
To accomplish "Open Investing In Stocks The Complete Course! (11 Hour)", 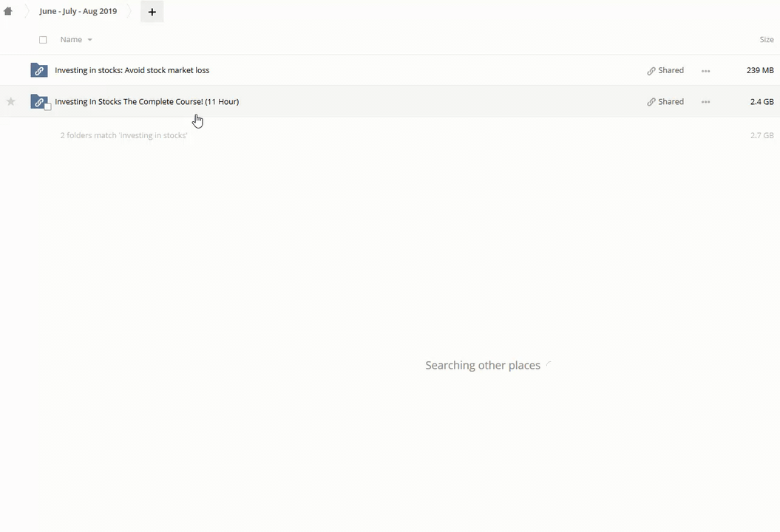I will click(x=146, y=102).
